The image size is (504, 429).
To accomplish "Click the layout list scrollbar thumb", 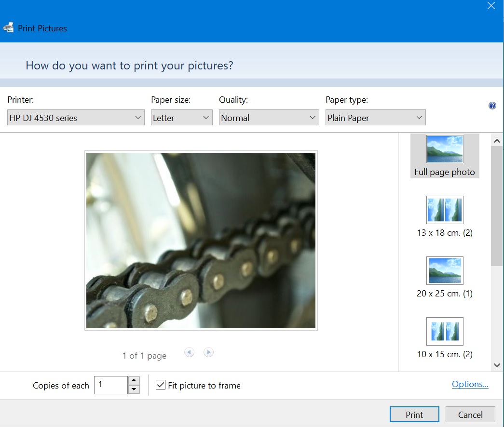I will click(497, 206).
